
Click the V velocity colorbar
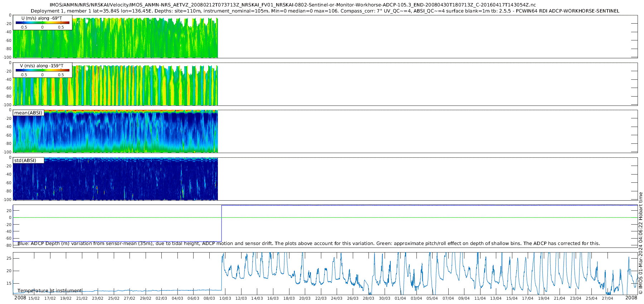point(43,70)
